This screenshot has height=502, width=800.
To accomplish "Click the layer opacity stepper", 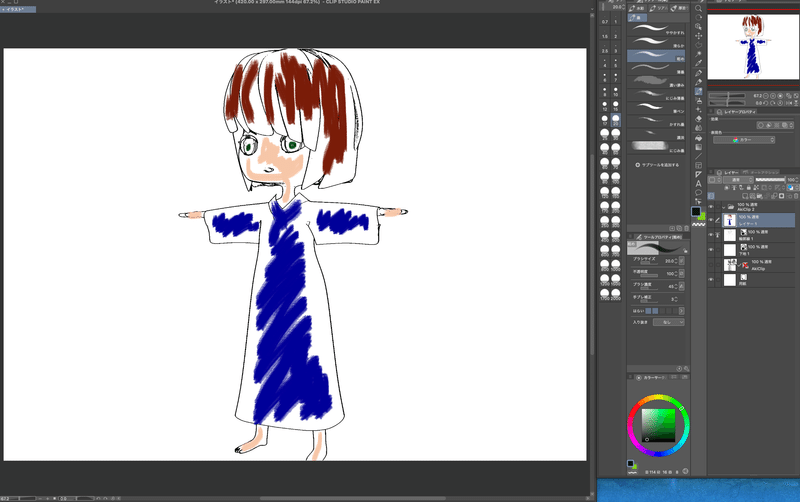I will 797,180.
